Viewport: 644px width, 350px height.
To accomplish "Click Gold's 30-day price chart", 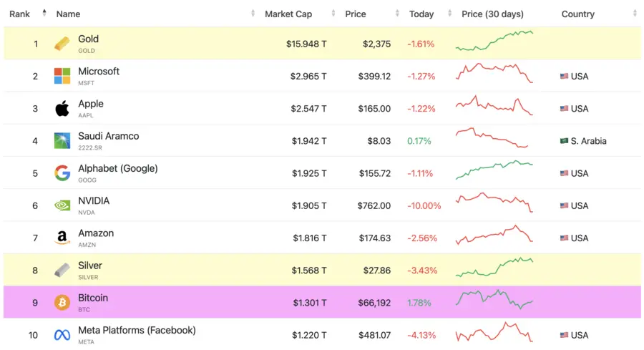I will [494, 41].
